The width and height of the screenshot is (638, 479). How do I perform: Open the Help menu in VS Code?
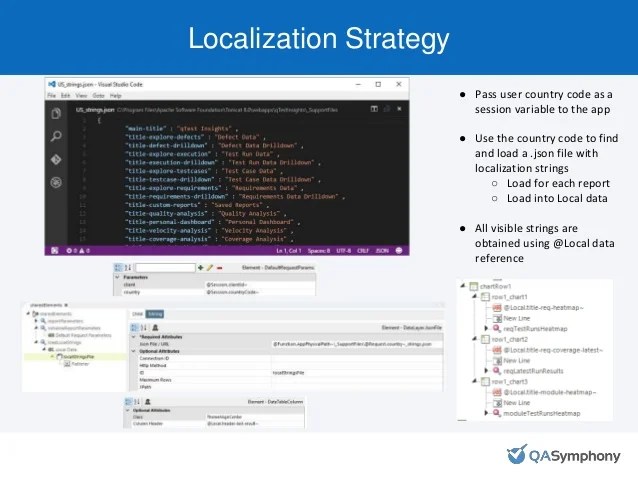coord(116,96)
